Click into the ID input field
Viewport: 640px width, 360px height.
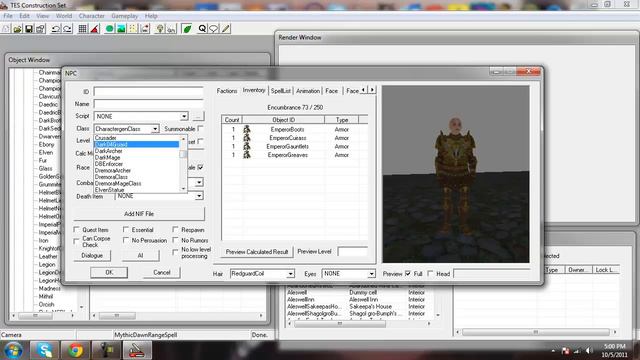point(149,91)
